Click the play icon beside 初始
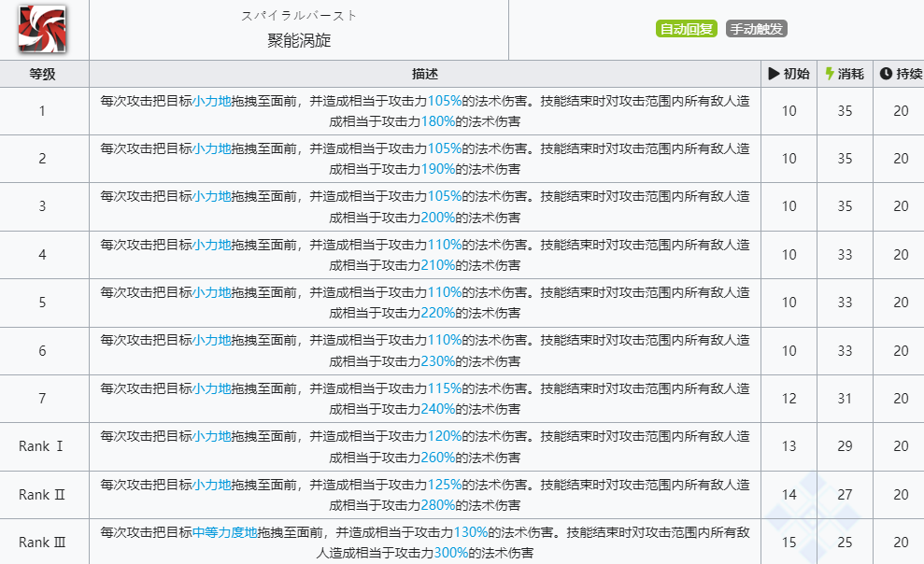The width and height of the screenshot is (924, 564). point(774,74)
